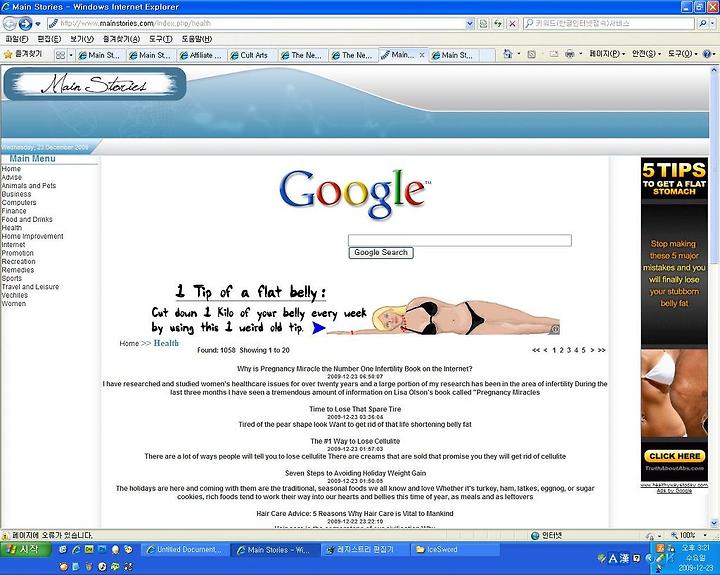
Task: Open Time to Lose That Spare Tire
Action: tap(355, 409)
